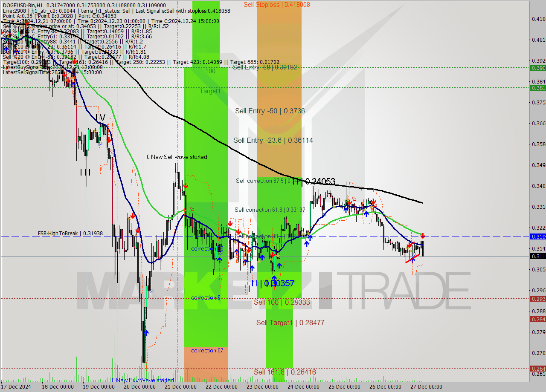Click the black 0.311 current price tag

point(537,256)
